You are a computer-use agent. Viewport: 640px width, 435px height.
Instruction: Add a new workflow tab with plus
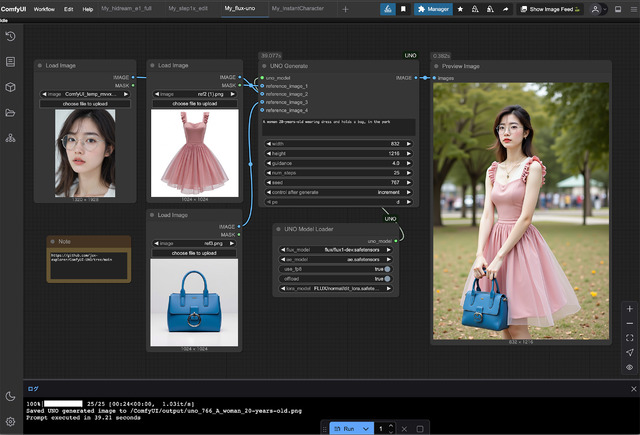[345, 9]
